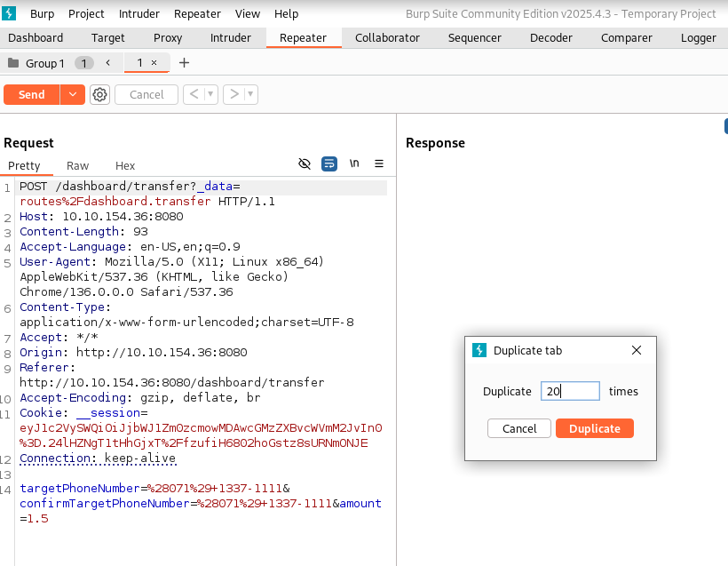This screenshot has width=728, height=566.
Task: Click the Connection: keep-alive line
Action: [x=98, y=458]
